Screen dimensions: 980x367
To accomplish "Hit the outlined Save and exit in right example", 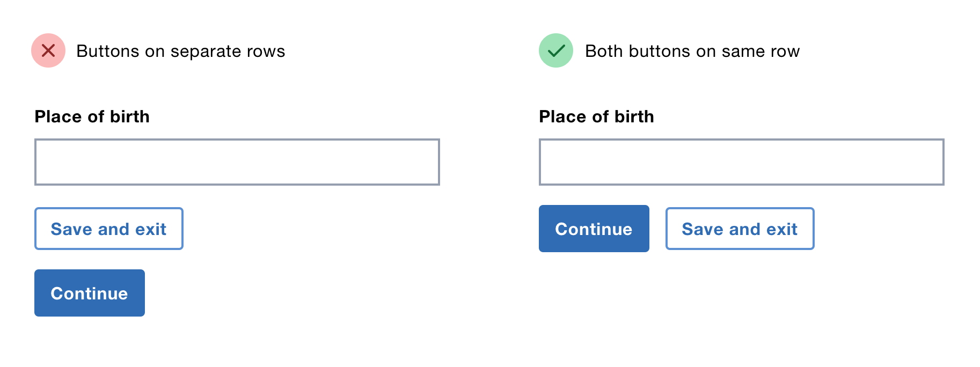I will 740,229.
